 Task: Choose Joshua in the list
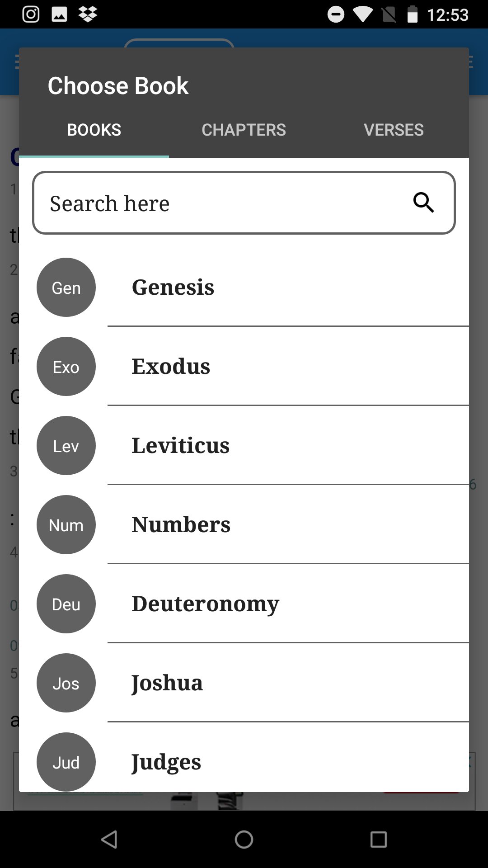167,683
